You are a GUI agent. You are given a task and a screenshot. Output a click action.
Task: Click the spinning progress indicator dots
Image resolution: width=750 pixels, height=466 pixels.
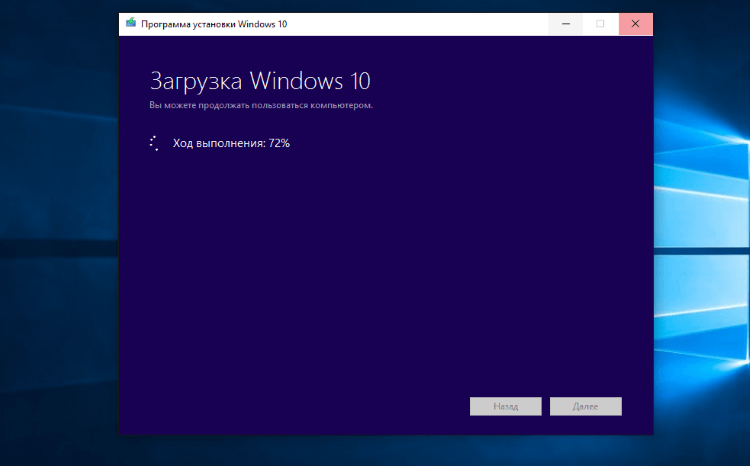point(154,143)
